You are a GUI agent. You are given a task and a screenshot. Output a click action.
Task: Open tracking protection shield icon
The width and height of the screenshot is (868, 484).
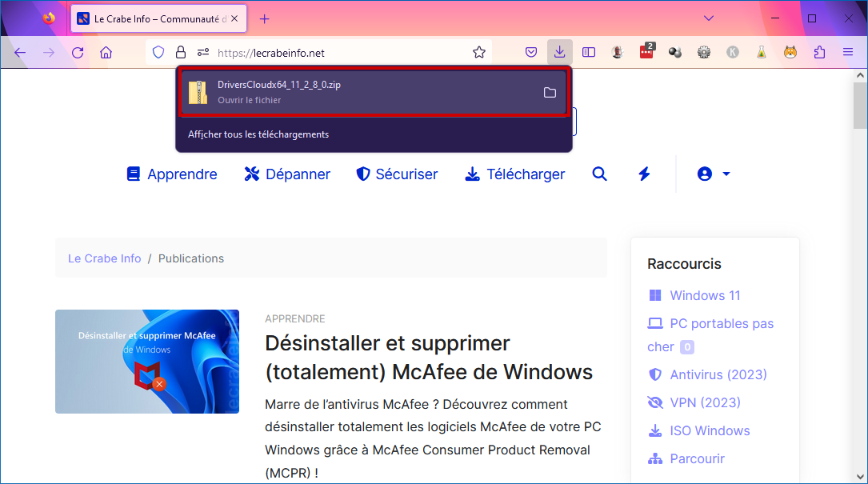click(x=158, y=53)
